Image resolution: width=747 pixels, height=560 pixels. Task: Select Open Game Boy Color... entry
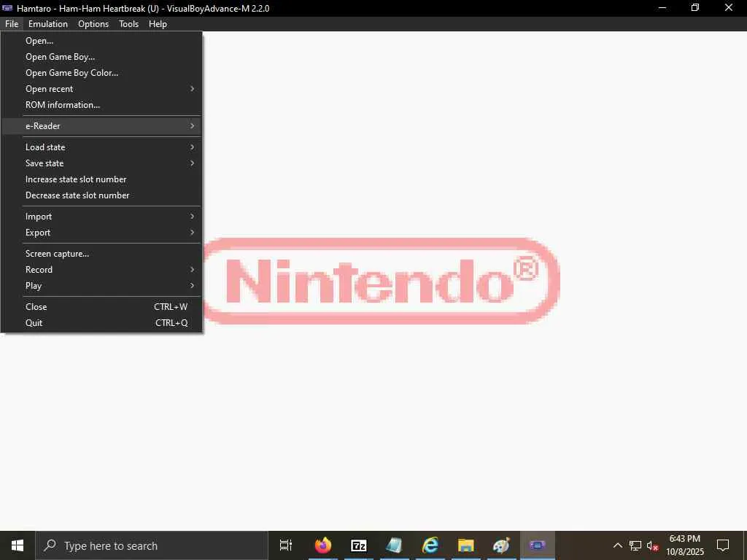(101, 73)
